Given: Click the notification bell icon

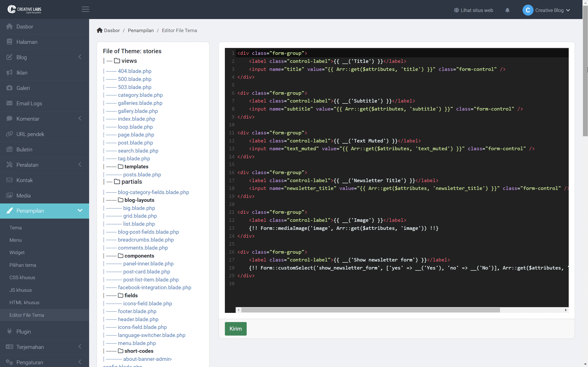Looking at the screenshot, I should coord(508,10).
